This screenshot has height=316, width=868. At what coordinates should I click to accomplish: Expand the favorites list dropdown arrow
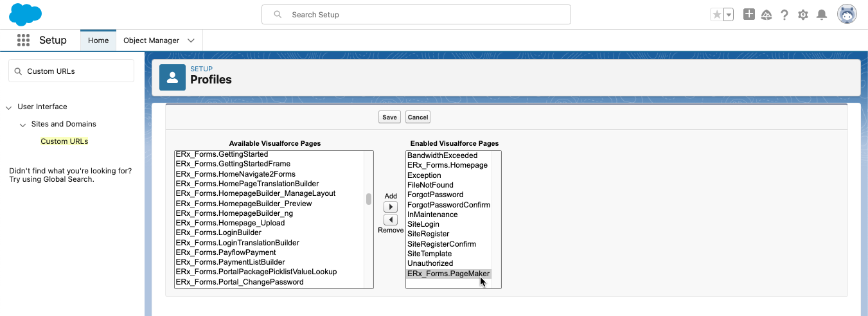tap(729, 15)
